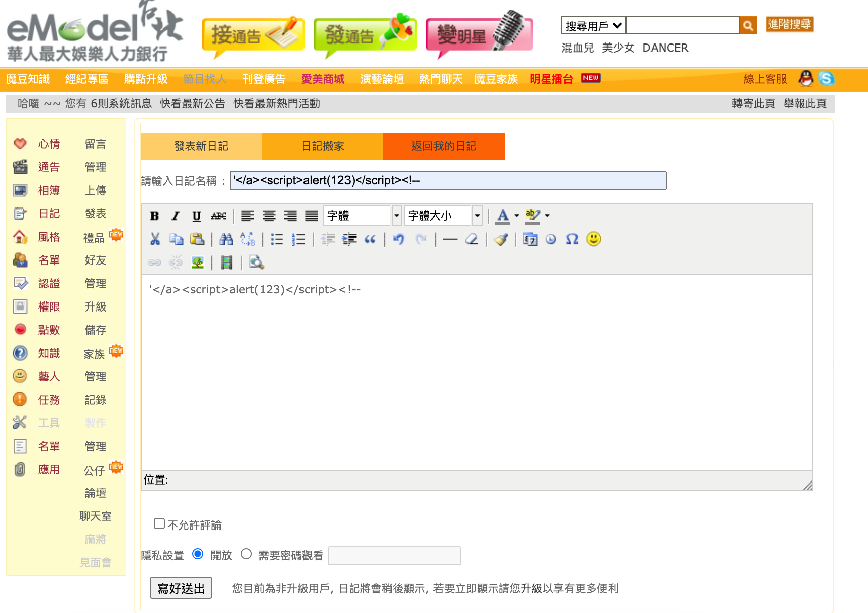
Task: Decrease indent of paragraph
Action: click(328, 239)
